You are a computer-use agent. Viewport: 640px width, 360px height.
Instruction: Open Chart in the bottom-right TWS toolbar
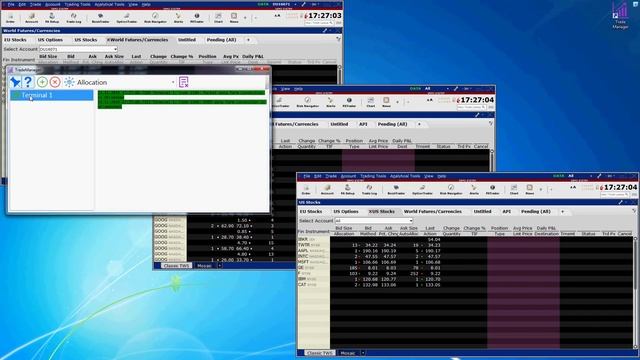pos(514,190)
